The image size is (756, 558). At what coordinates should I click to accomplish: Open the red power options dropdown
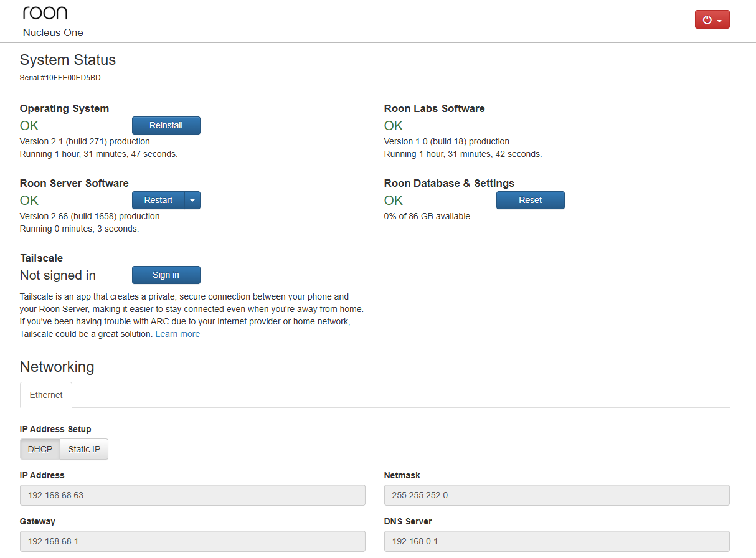click(712, 19)
